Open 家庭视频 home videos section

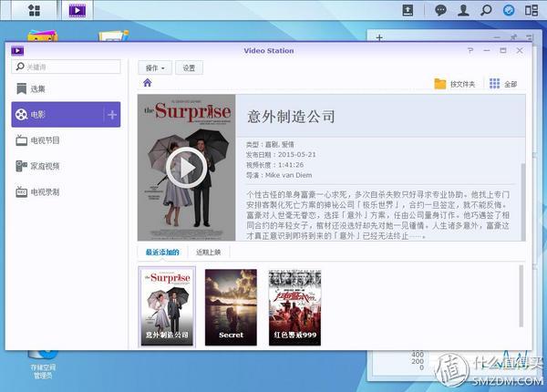(x=44, y=167)
